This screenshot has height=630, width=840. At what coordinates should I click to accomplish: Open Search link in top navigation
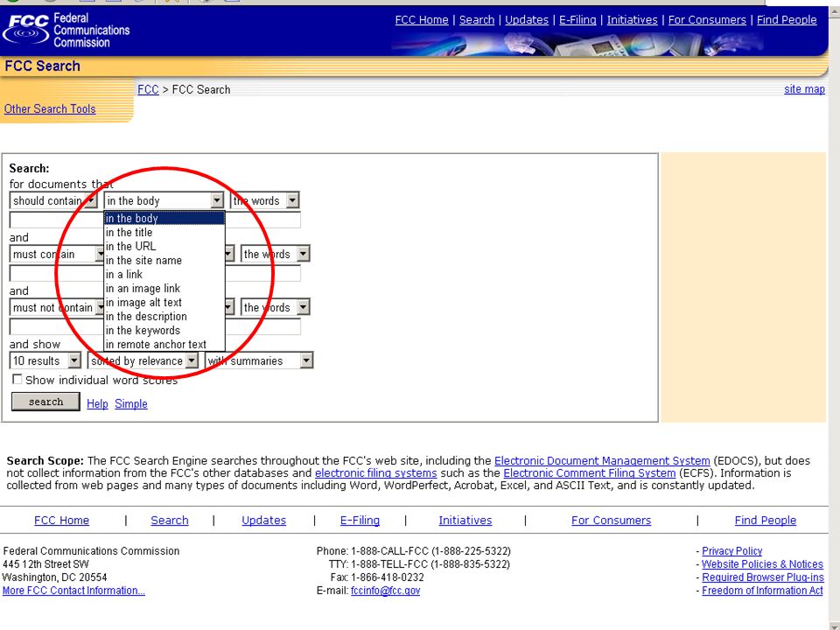point(476,20)
